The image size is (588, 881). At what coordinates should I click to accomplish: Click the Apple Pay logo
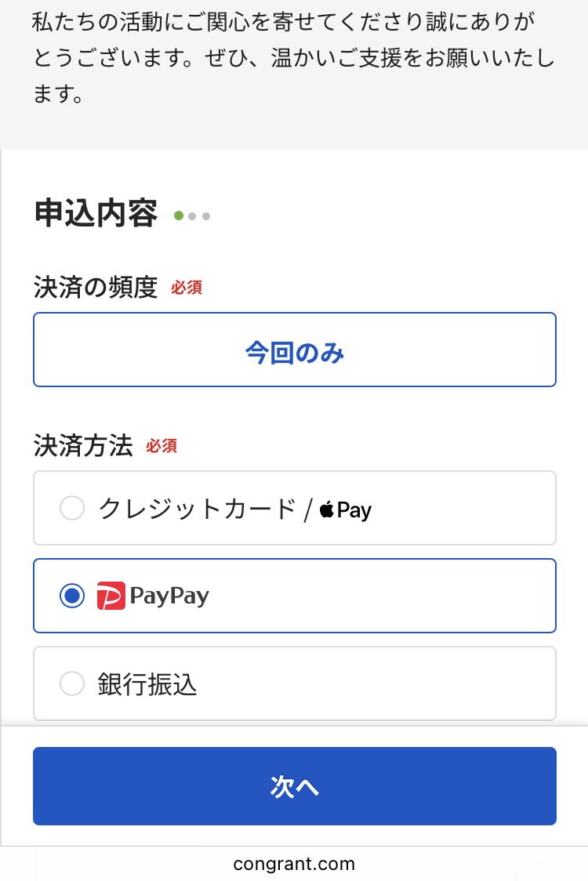(x=346, y=510)
